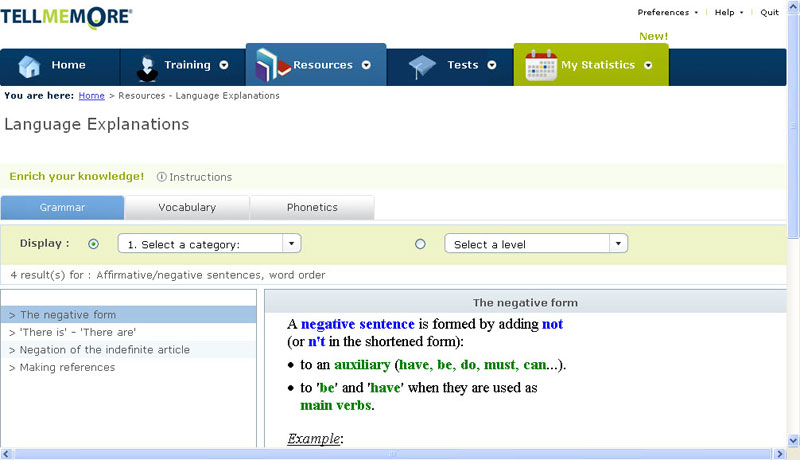Image resolution: width=800 pixels, height=460 pixels.
Task: Open the Preferences dropdown
Action: coord(667,12)
